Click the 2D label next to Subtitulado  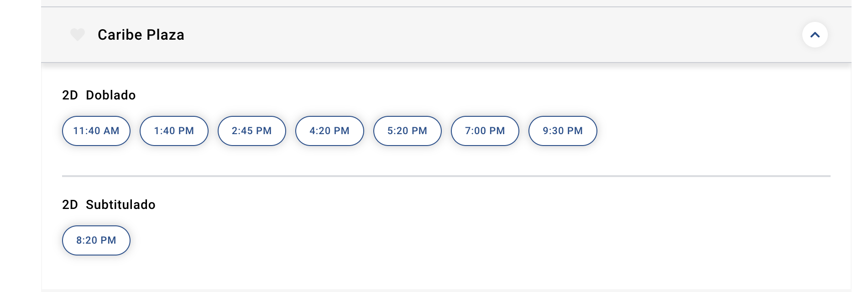point(70,204)
